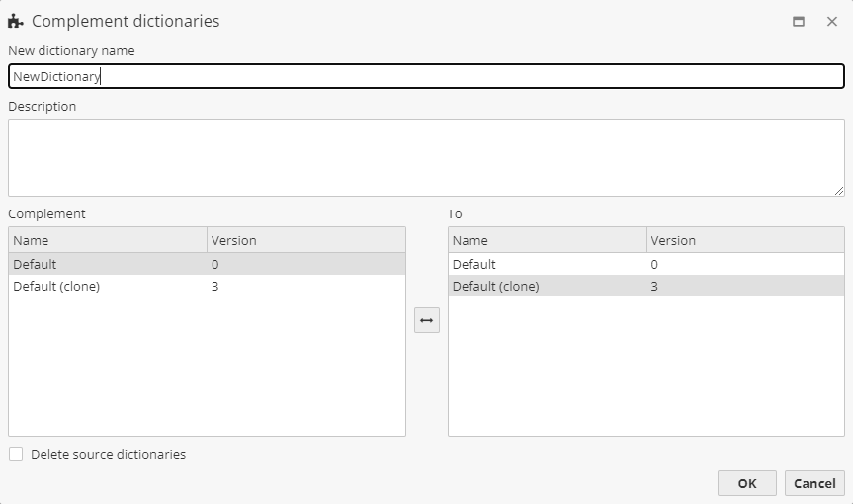Viewport: 853px width, 504px height.
Task: Maximize the Complement dictionaries dialog
Action: (799, 21)
